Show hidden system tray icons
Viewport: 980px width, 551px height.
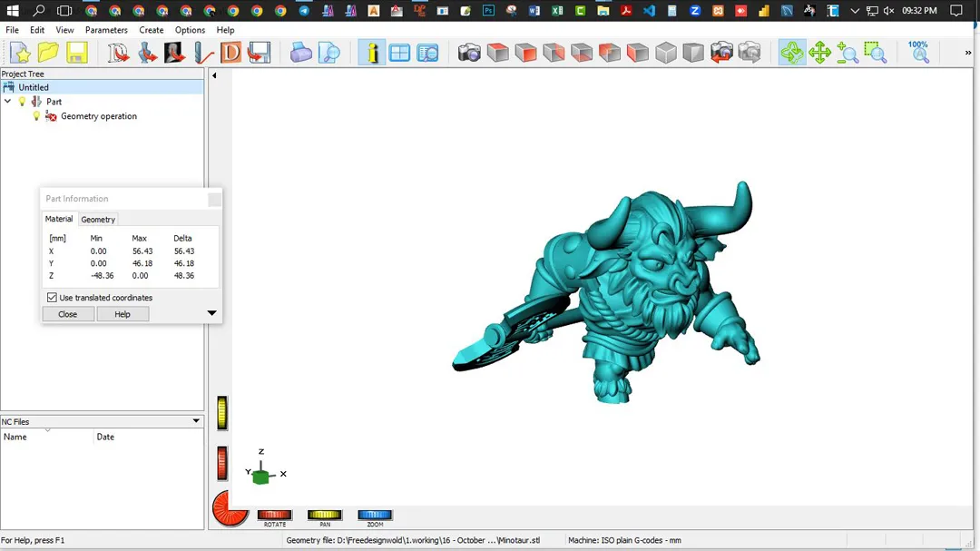[x=855, y=11]
